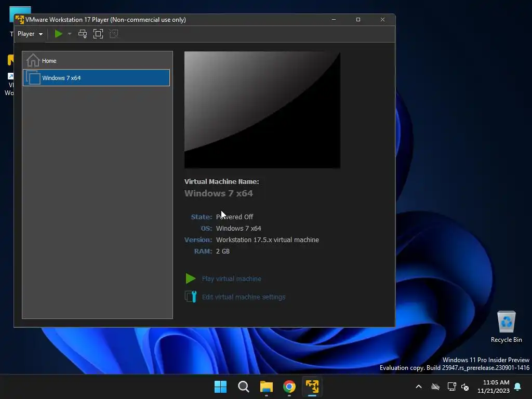Select Home in the library list
532x399 pixels.
96,61
